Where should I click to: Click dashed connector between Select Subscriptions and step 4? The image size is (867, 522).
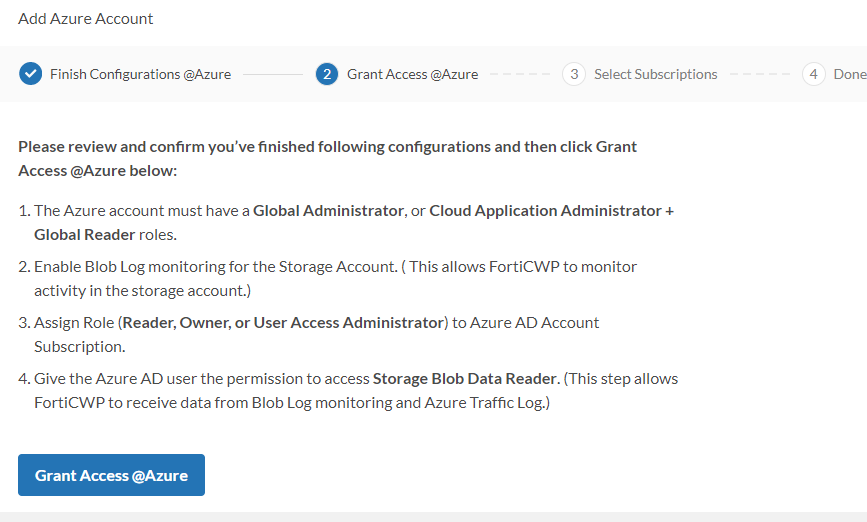760,75
